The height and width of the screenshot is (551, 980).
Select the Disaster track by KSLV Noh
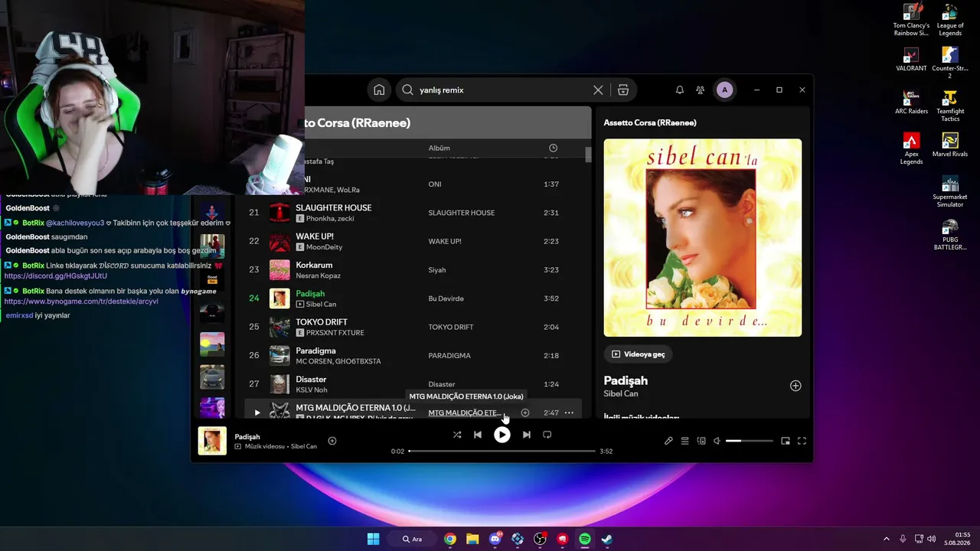(413, 384)
